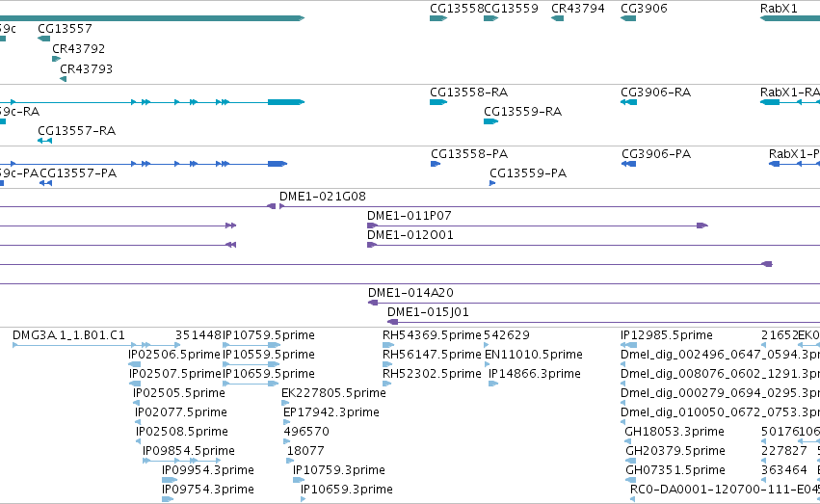Click the EN11010.5prime EST label

(534, 355)
